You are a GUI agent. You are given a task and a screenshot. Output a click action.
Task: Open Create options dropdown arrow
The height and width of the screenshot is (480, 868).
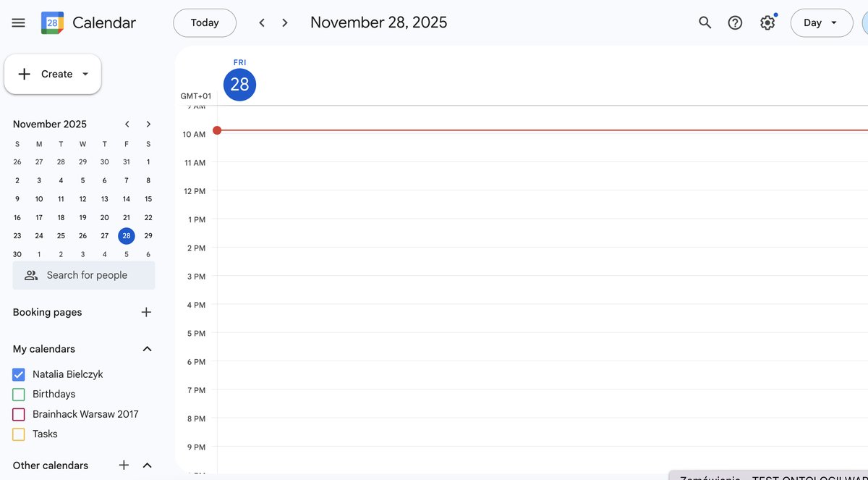tap(85, 74)
